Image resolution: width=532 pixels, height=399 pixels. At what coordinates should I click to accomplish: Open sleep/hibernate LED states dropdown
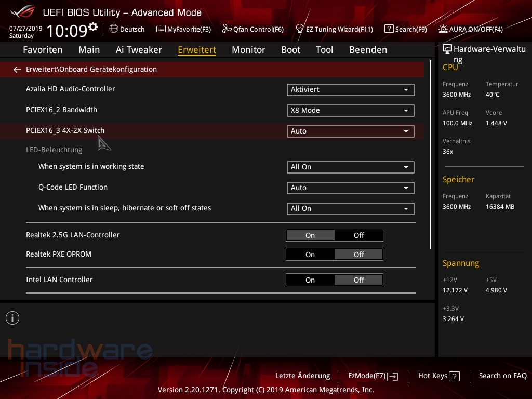point(351,209)
